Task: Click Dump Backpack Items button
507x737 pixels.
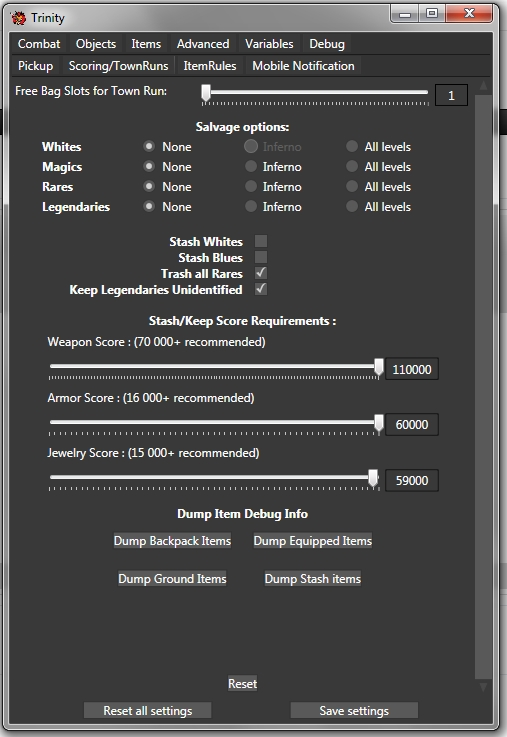Action: tap(172, 541)
